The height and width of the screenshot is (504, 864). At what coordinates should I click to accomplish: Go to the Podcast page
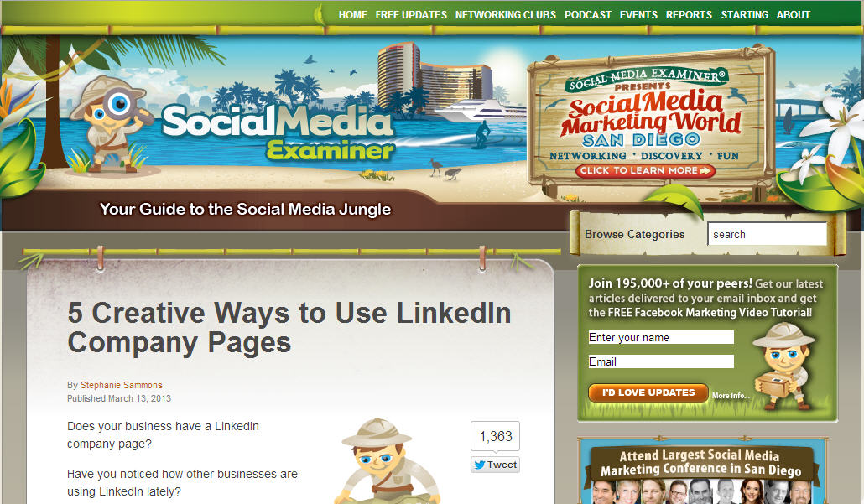(x=588, y=15)
